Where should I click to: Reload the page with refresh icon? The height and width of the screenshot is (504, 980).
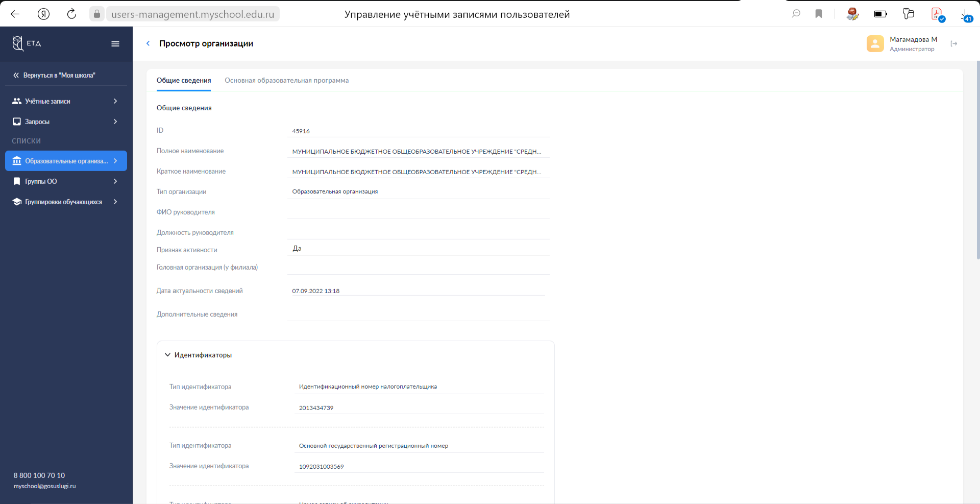coord(71,14)
